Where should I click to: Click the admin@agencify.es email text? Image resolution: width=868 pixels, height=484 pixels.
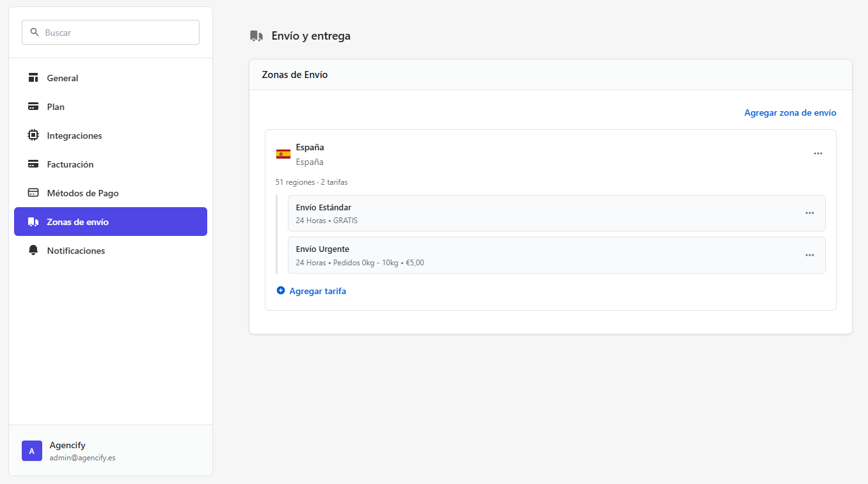click(83, 458)
